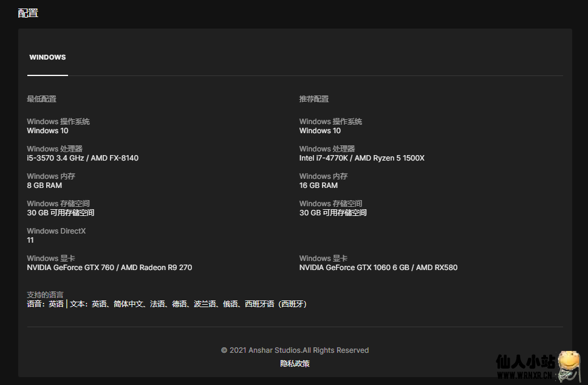Click the 配置 section heading

point(28,13)
